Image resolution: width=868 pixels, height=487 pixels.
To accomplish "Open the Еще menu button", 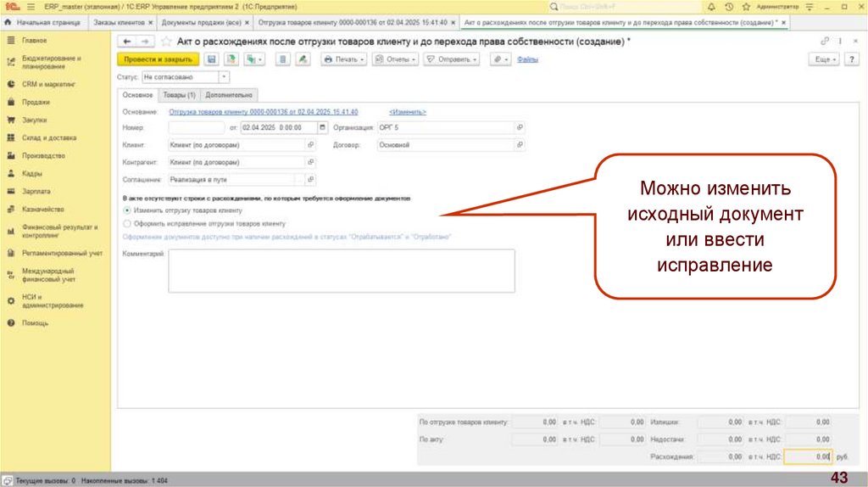I will coord(825,59).
